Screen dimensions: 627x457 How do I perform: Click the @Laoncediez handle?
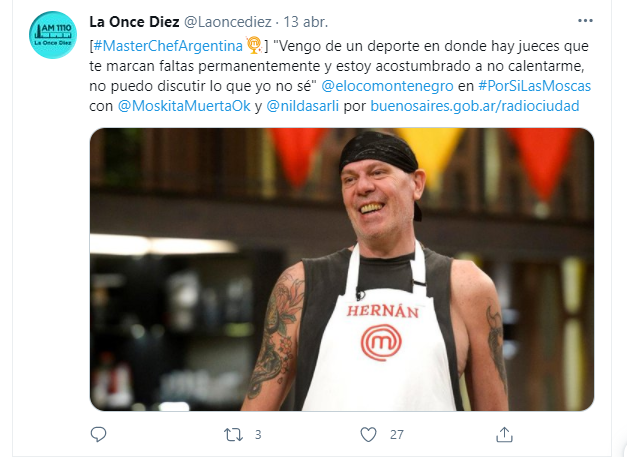(x=228, y=22)
